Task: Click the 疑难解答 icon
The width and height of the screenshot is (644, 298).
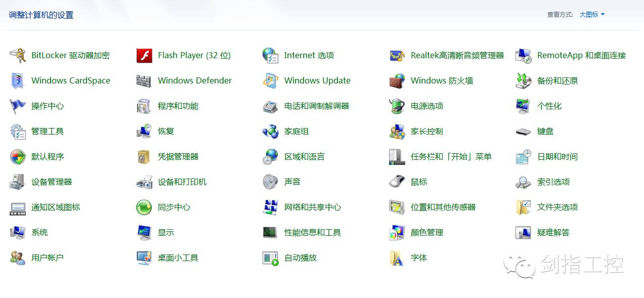Action: click(x=524, y=232)
